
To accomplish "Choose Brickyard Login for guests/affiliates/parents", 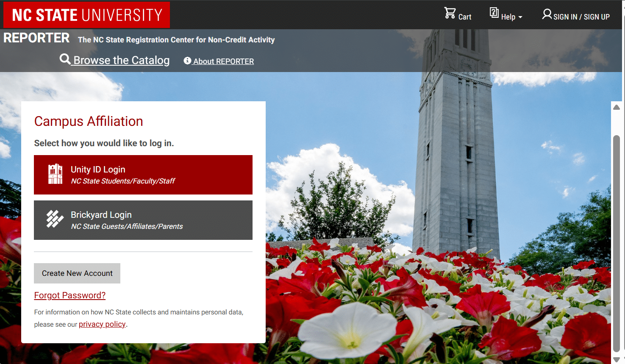I will tap(143, 220).
